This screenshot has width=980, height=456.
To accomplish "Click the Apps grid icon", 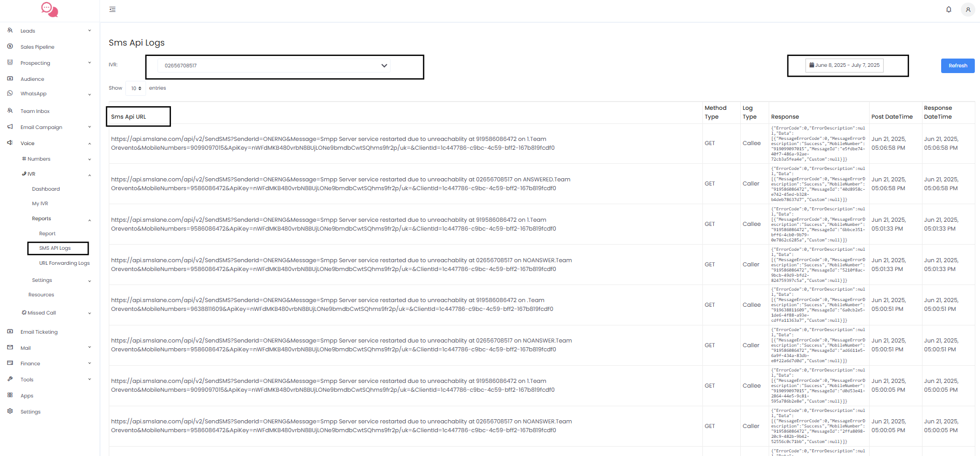I will [10, 395].
